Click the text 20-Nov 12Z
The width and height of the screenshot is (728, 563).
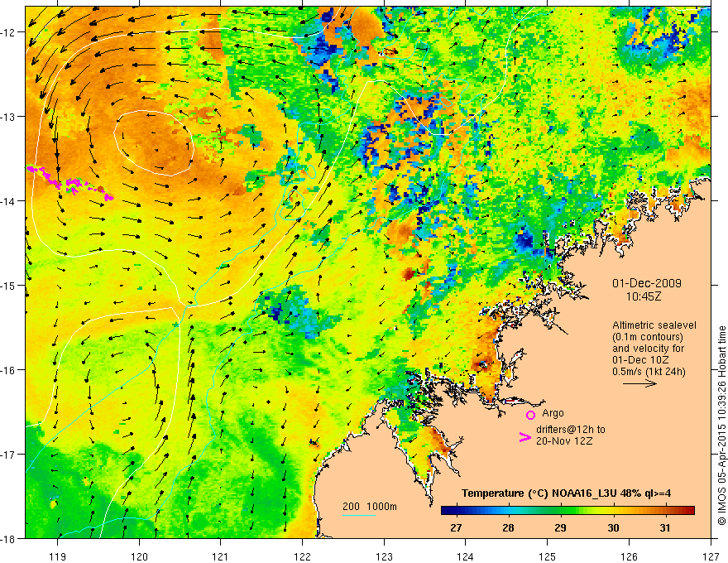tap(564, 441)
